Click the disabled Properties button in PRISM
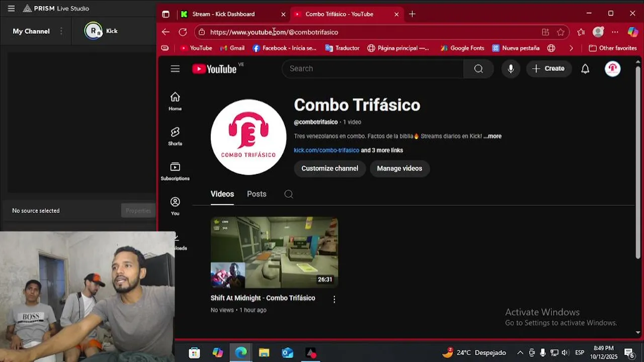Screen dimensions: 644x362 click(x=138, y=211)
